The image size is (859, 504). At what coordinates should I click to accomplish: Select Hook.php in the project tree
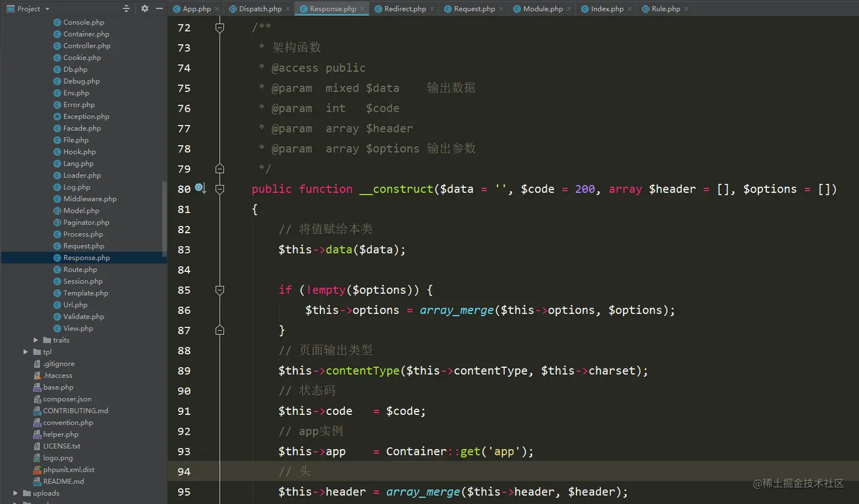[80, 152]
